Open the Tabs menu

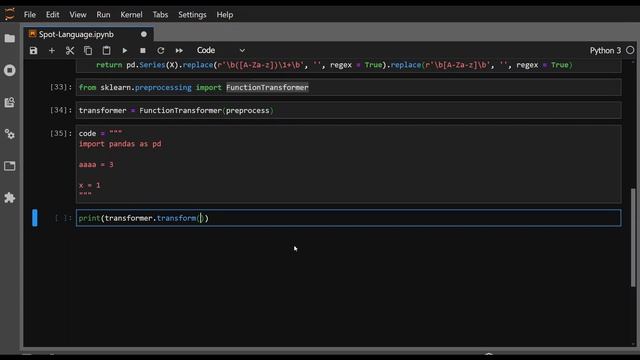(160, 15)
